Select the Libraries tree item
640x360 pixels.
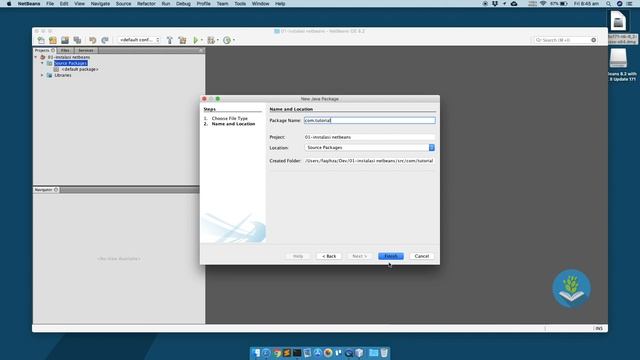click(x=63, y=75)
